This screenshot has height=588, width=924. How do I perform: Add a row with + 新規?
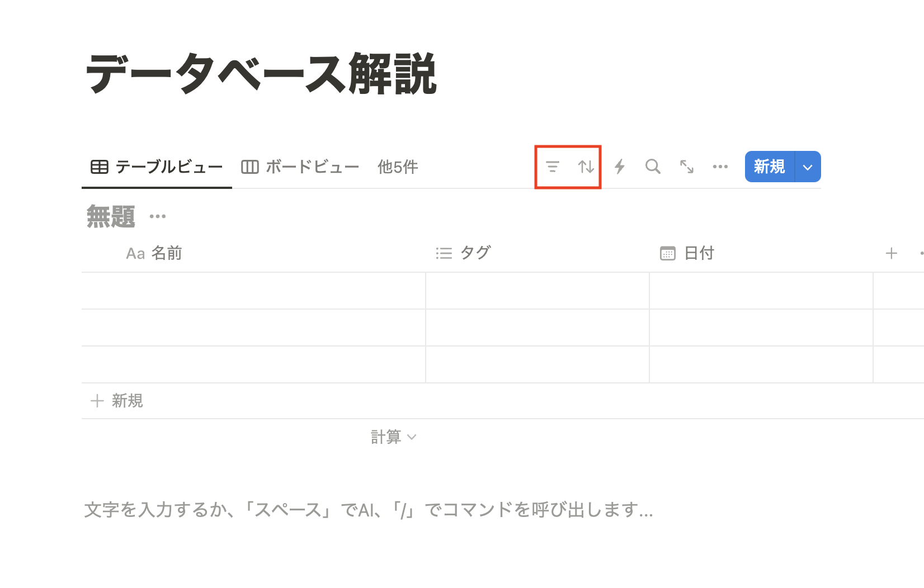click(117, 401)
